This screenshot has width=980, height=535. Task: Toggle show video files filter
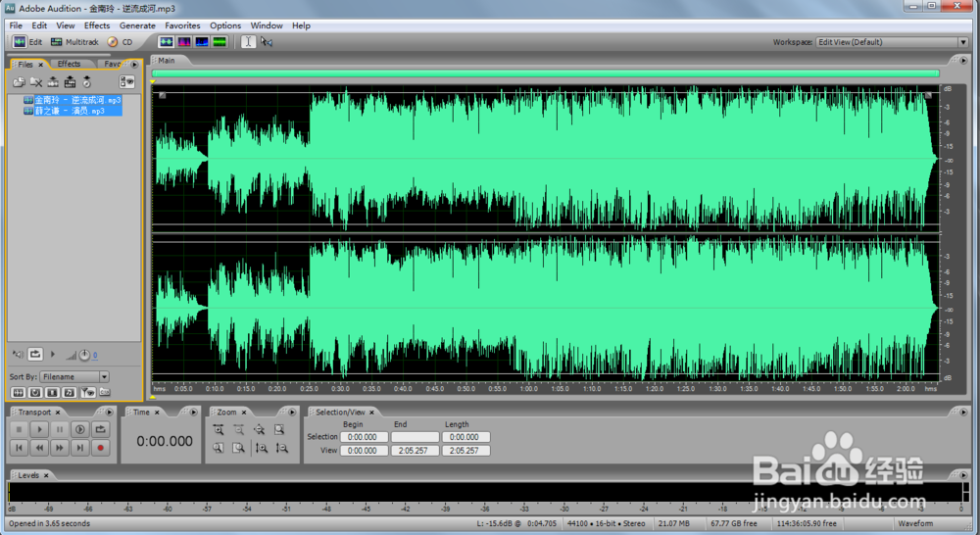click(53, 393)
